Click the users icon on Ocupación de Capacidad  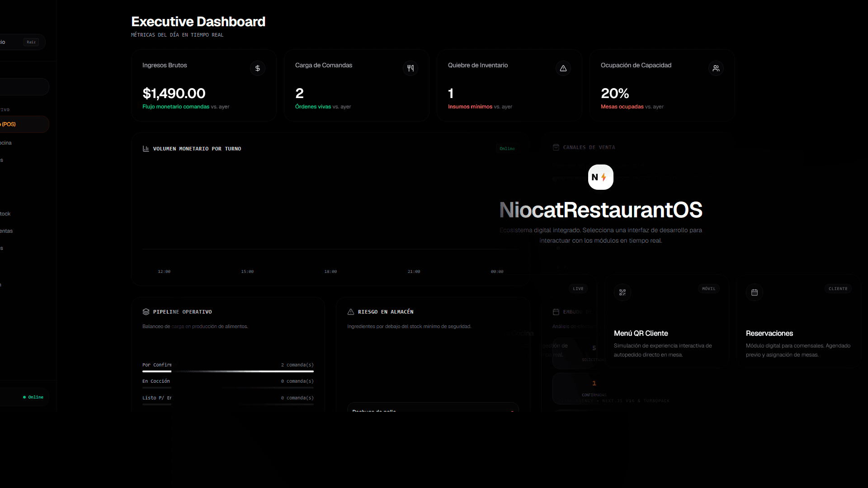click(716, 68)
